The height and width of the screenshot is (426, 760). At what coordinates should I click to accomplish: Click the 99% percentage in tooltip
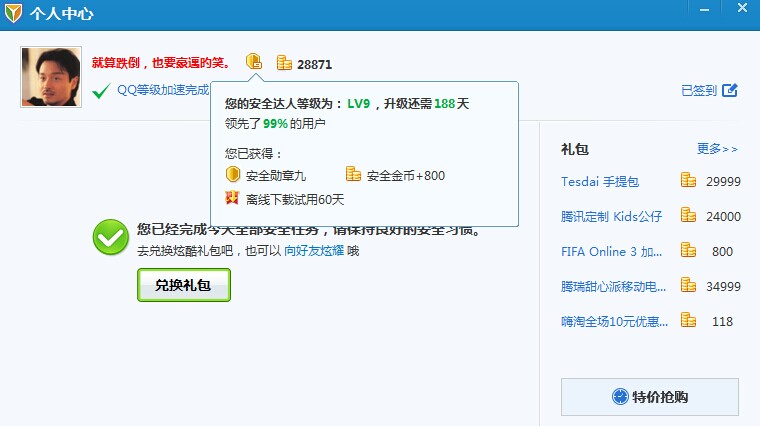coord(275,124)
